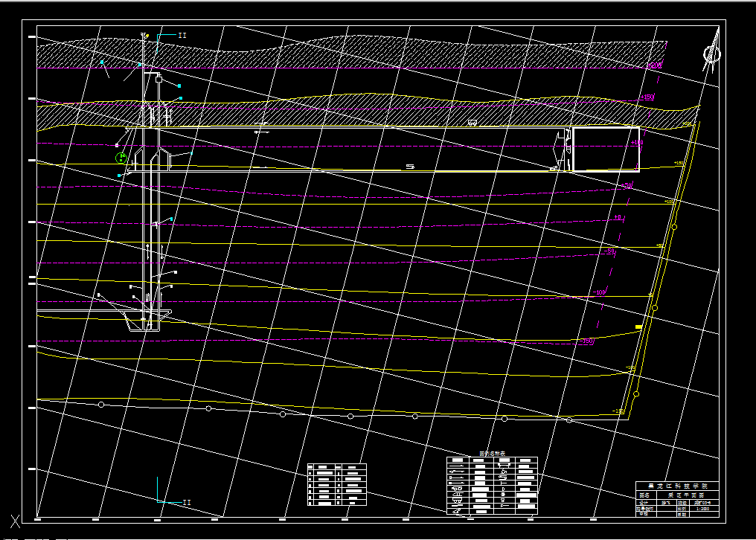Select the yellow marker atop the shaft
This screenshot has width=756, height=540.
tap(147, 35)
